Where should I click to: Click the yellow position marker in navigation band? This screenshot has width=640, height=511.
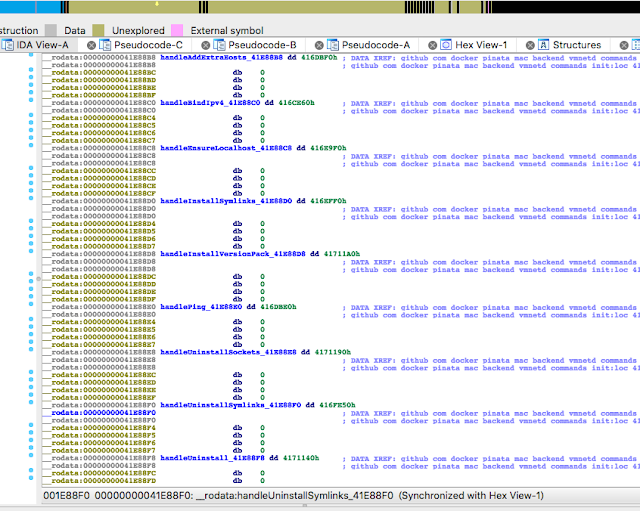point(157,4)
